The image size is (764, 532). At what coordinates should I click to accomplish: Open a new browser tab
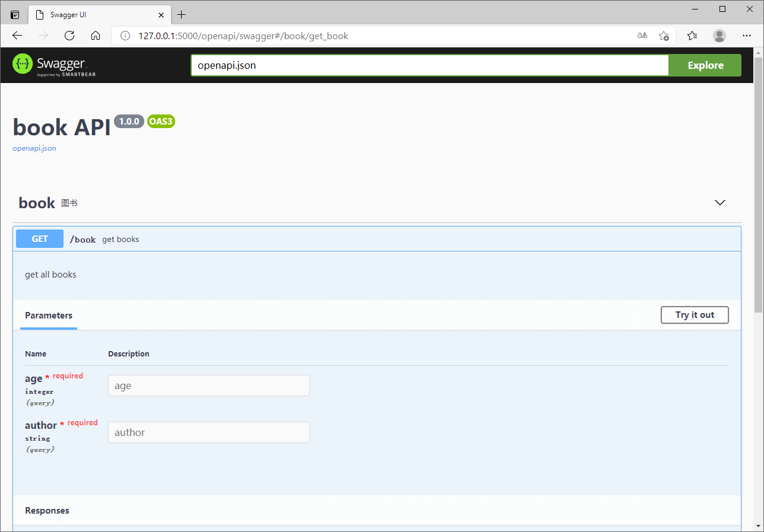[x=182, y=15]
